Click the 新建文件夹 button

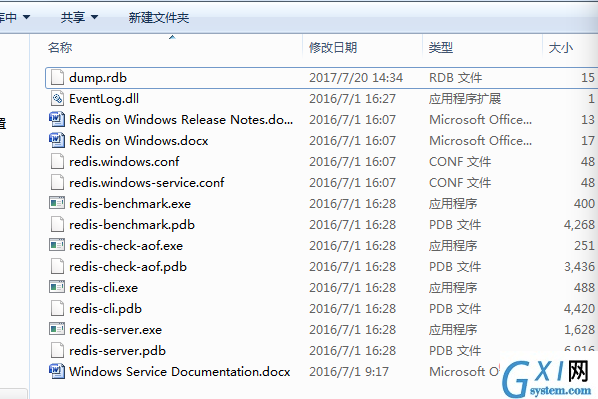(159, 18)
